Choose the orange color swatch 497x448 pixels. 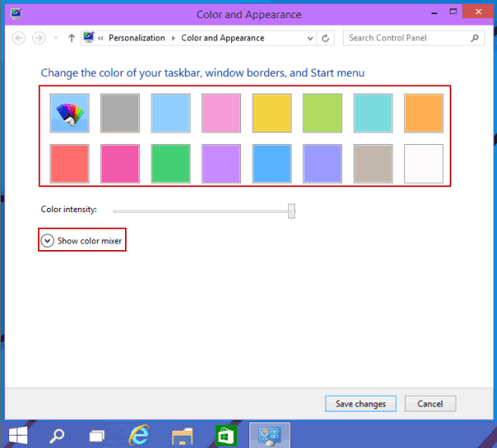point(423,113)
